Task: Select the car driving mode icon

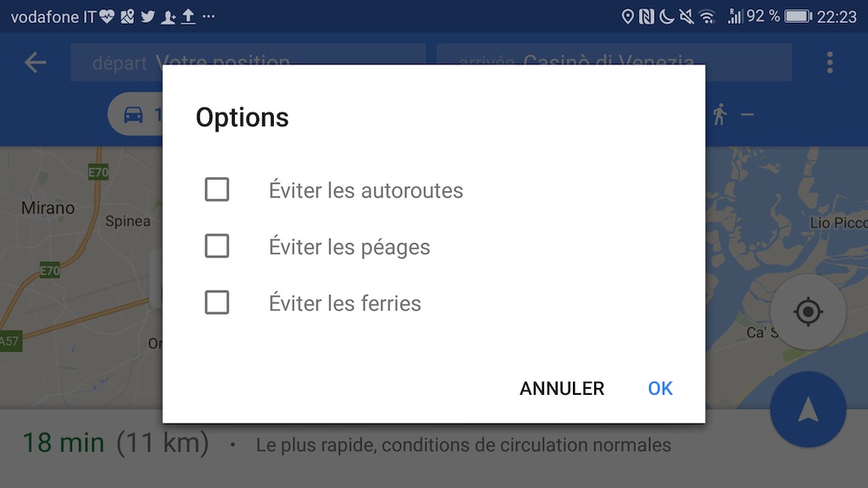Action: (x=134, y=114)
